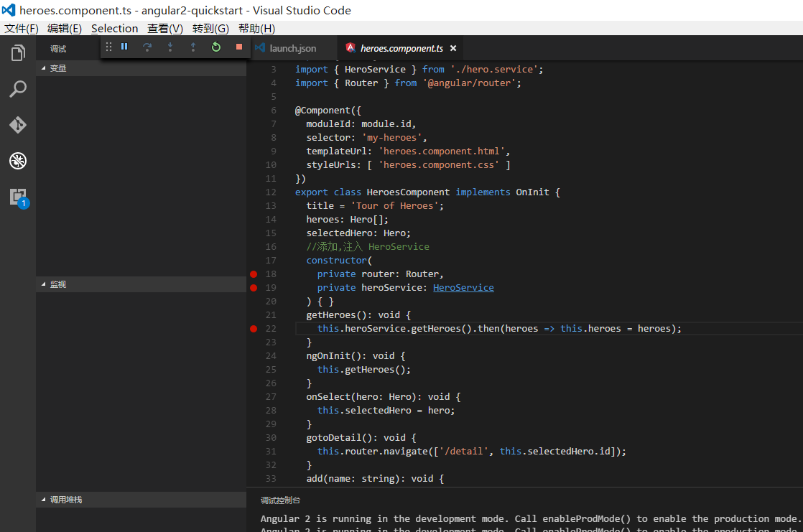Click the Angular icon on heroes.component.ts tab
The width and height of the screenshot is (803, 532).
(351, 47)
